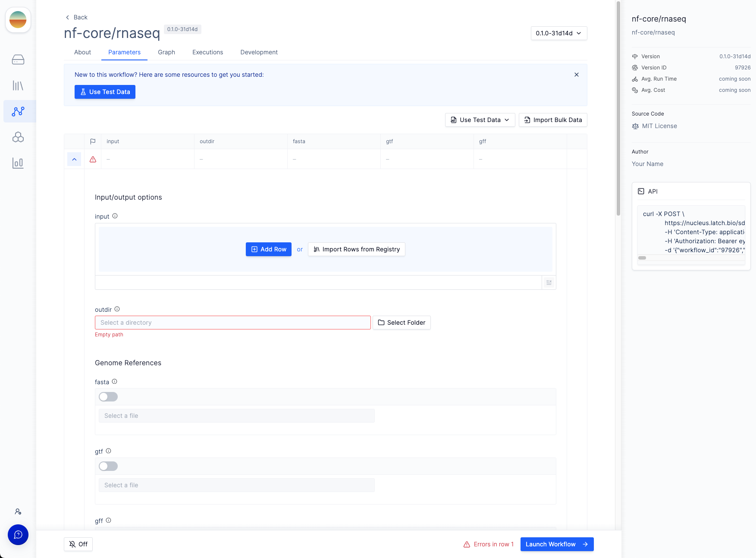Click the MIT License scale icon
Image resolution: width=756 pixels, height=558 pixels.
[x=635, y=126]
